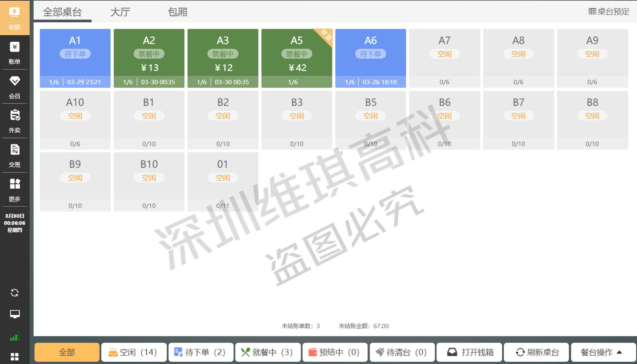Open the 交班 shift handover icon

point(15,155)
